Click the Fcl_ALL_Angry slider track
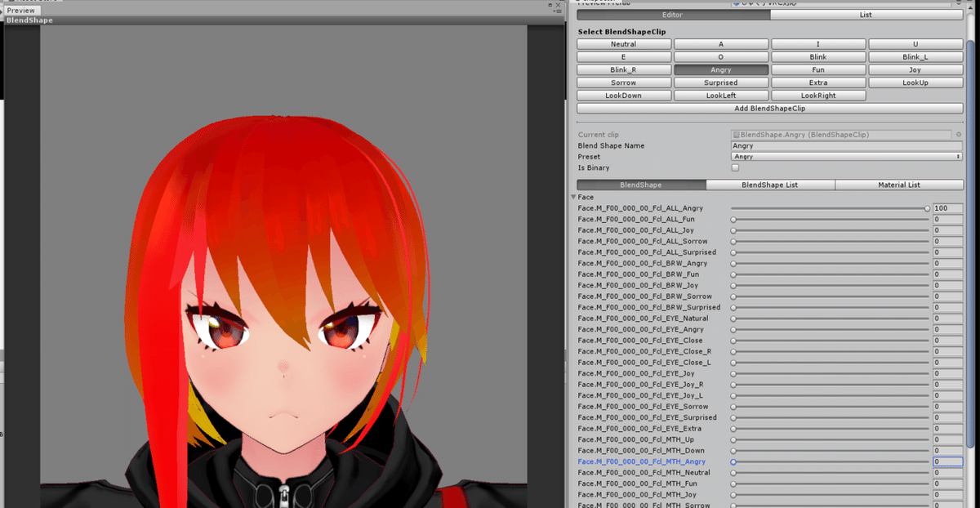This screenshot has width=980, height=508. 831,208
